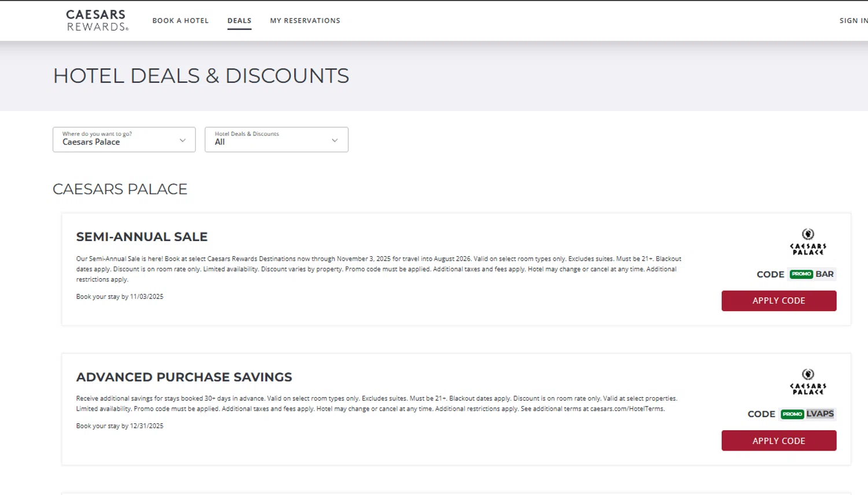
Task: Select the Semi-Annual Sale heading
Action: coord(142,237)
